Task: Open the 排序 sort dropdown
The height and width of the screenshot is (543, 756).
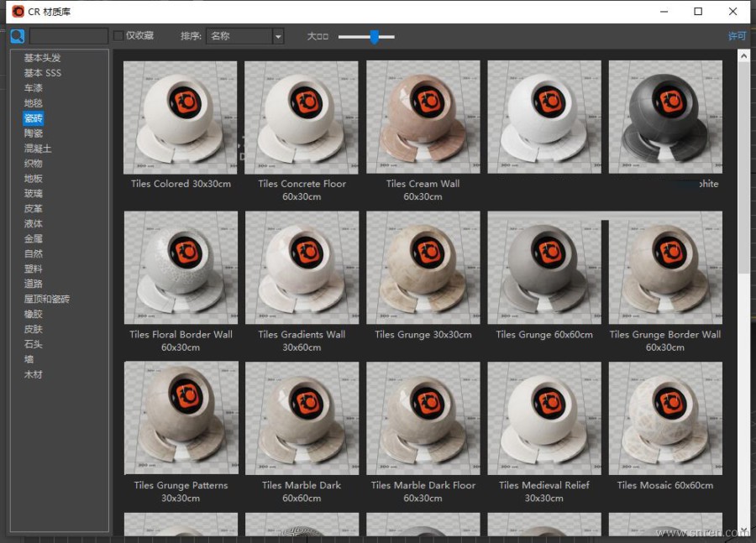Action: (245, 36)
